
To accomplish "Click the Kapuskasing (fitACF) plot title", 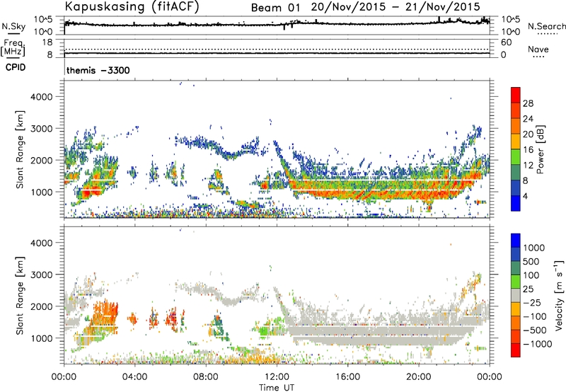I will click(132, 6).
